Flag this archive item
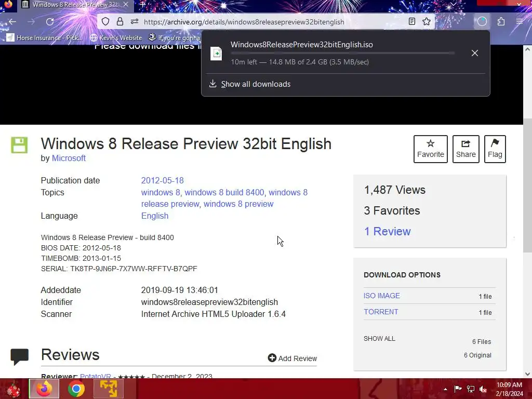 click(x=495, y=149)
